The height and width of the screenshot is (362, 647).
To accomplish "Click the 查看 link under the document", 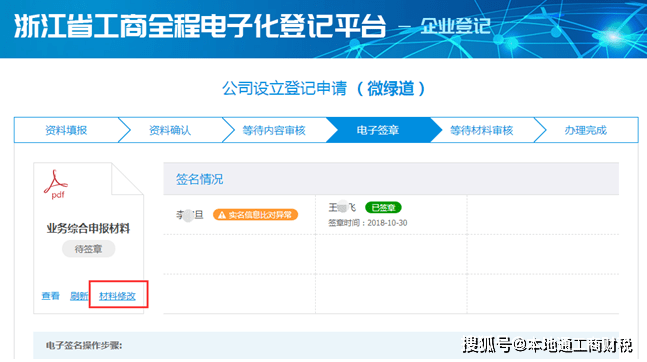I will click(51, 296).
